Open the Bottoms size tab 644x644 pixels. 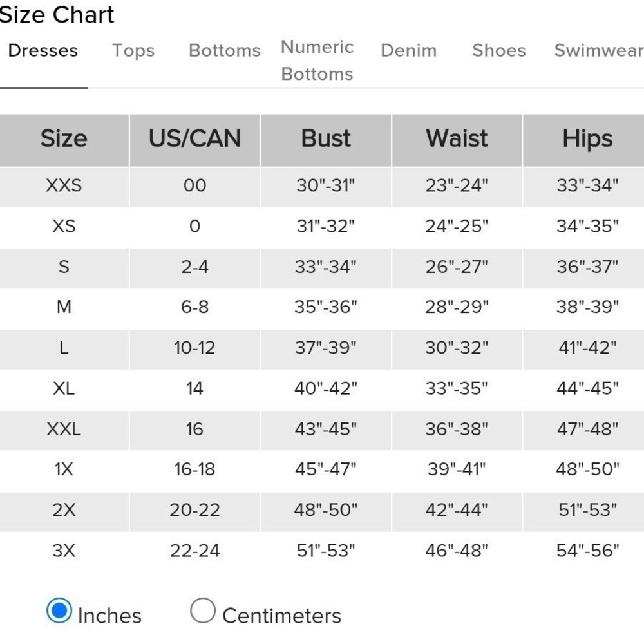coord(225,50)
